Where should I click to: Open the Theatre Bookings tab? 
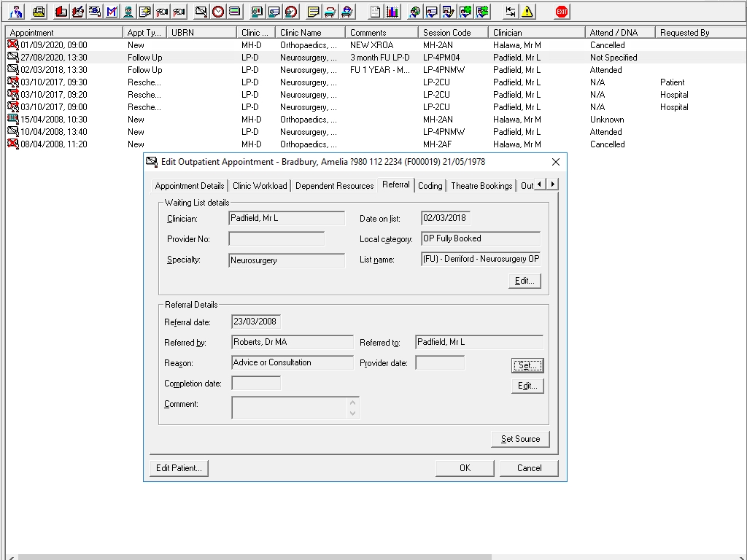tap(481, 186)
